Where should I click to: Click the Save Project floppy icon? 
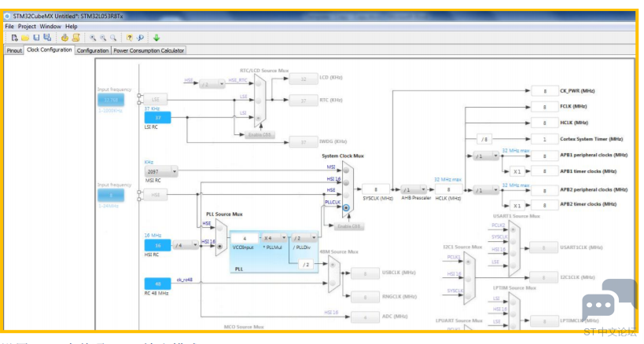pos(36,38)
